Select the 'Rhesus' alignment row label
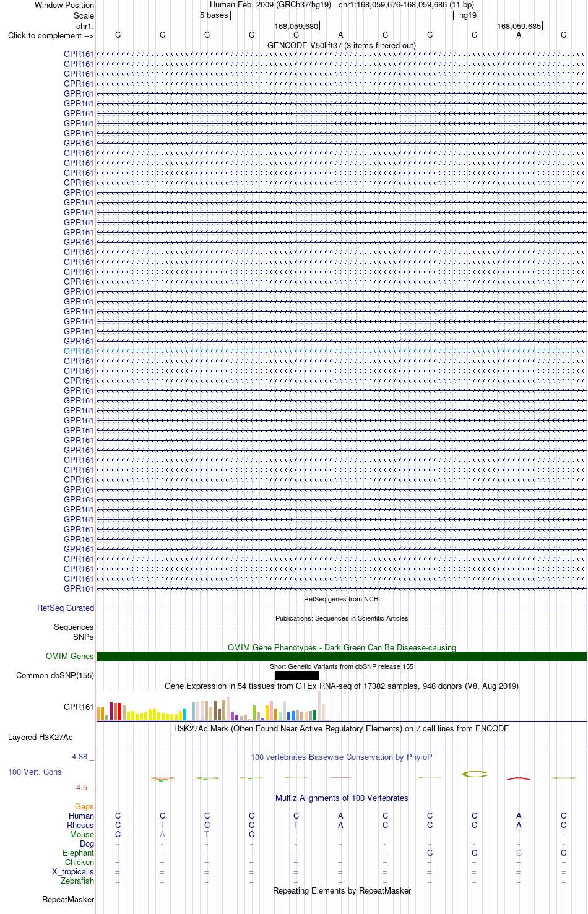Viewport: 588px width, 914px height. [80, 825]
